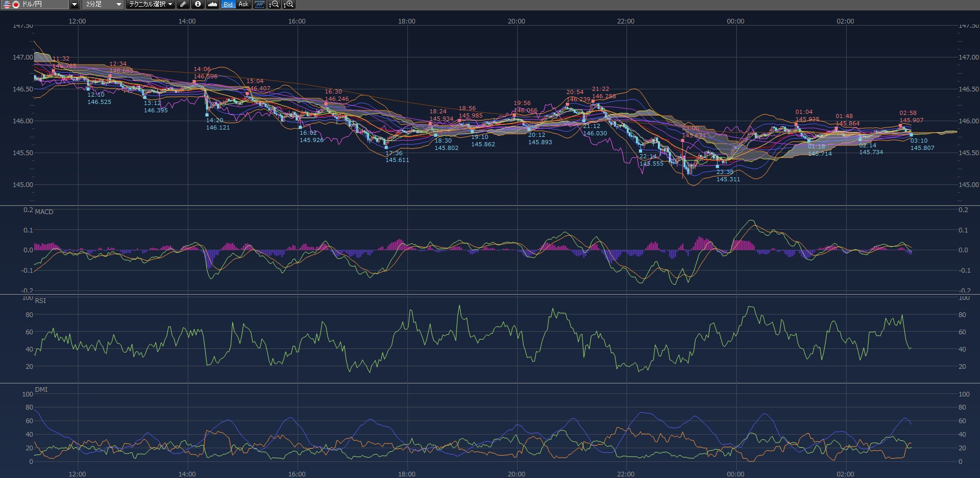Click the MACD panel label
The width and height of the screenshot is (980, 478).
(44, 212)
